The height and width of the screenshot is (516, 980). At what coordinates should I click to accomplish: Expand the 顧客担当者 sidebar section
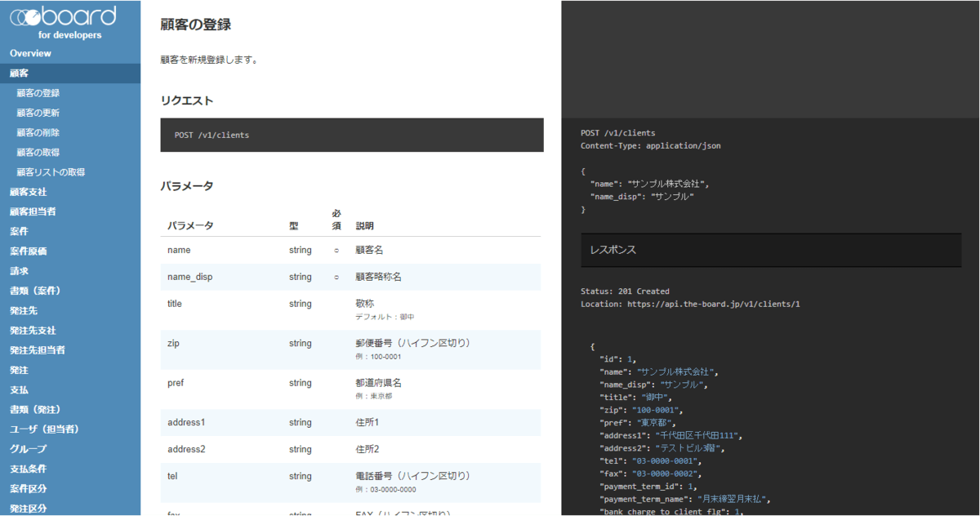tap(33, 211)
